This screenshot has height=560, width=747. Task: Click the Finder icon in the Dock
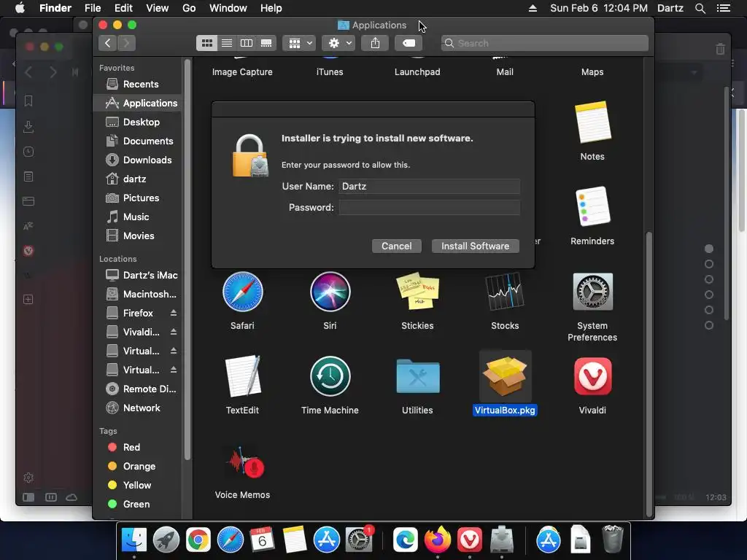click(134, 540)
